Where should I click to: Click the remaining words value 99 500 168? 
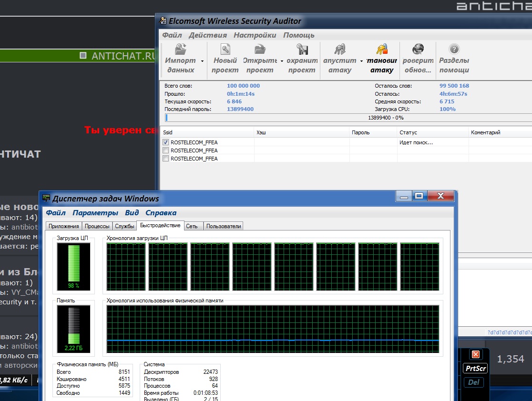[454, 86]
